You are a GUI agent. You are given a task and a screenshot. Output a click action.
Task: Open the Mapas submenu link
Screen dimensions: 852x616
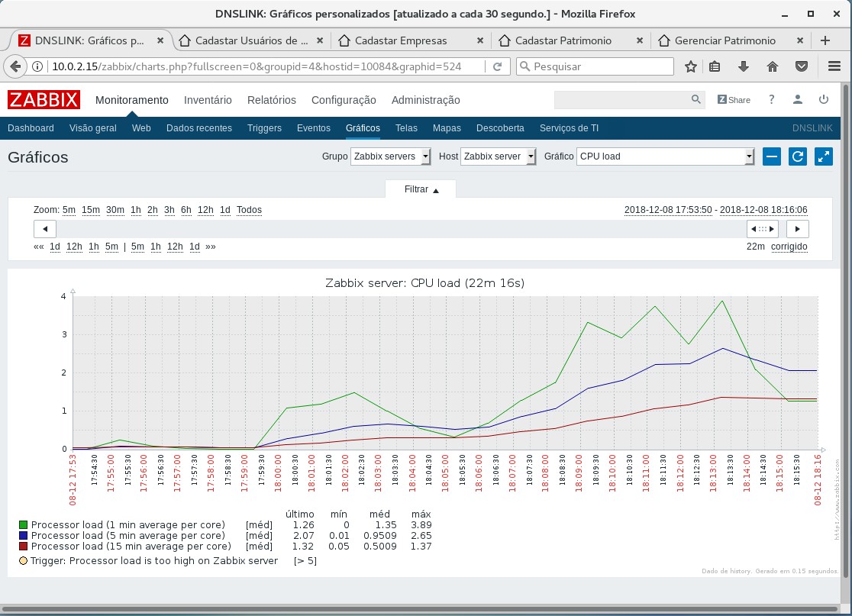point(447,128)
